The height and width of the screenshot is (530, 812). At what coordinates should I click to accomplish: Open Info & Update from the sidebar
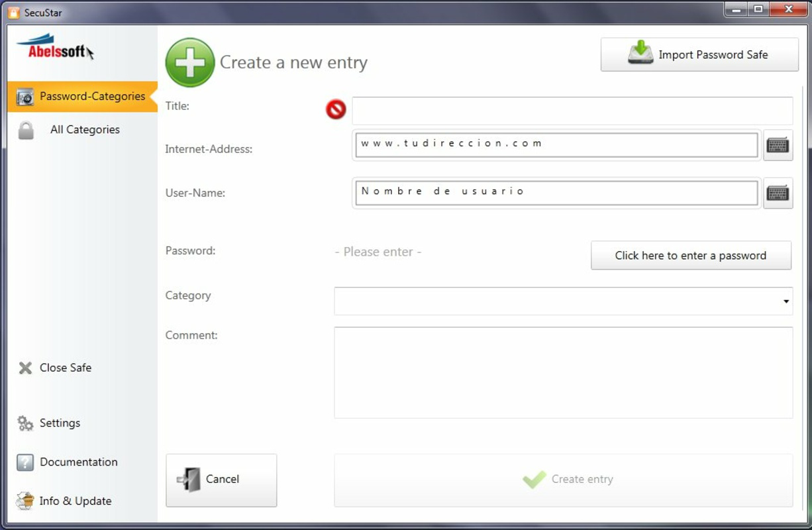[x=76, y=502]
